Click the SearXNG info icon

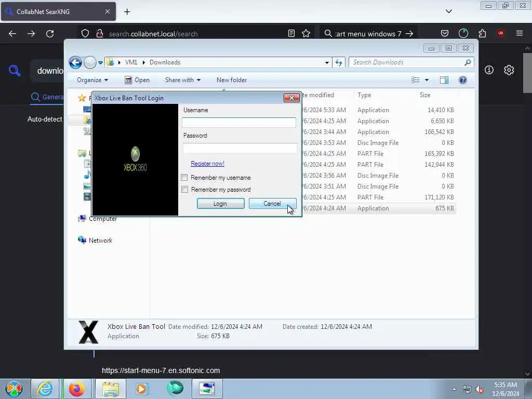coord(489,70)
